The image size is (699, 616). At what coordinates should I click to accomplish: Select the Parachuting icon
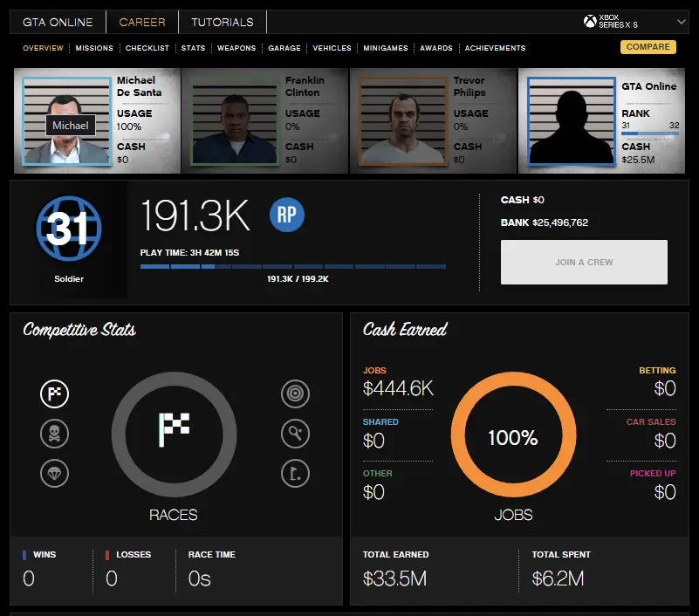(x=54, y=473)
